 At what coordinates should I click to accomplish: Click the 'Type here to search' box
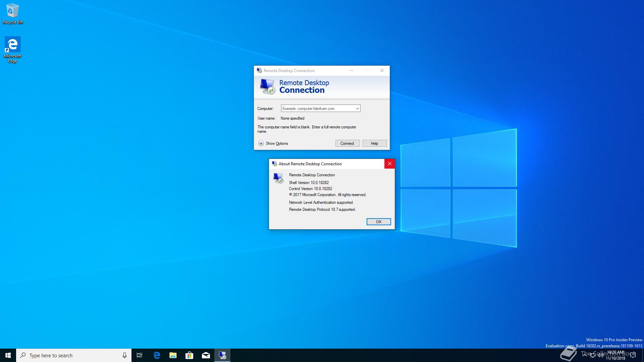(x=74, y=355)
